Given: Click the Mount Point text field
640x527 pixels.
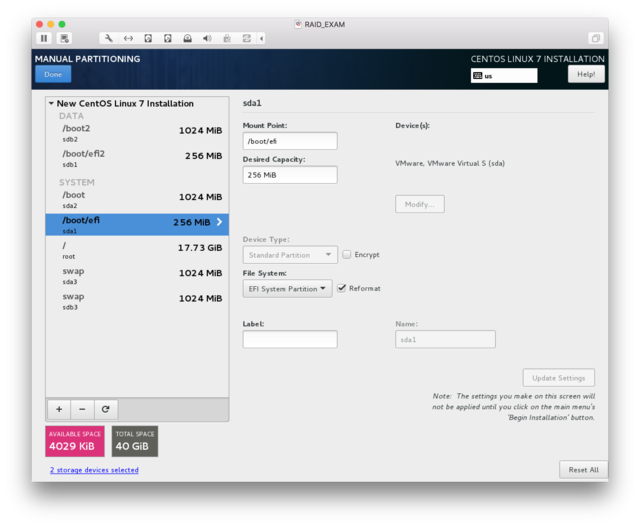Looking at the screenshot, I should (290, 141).
